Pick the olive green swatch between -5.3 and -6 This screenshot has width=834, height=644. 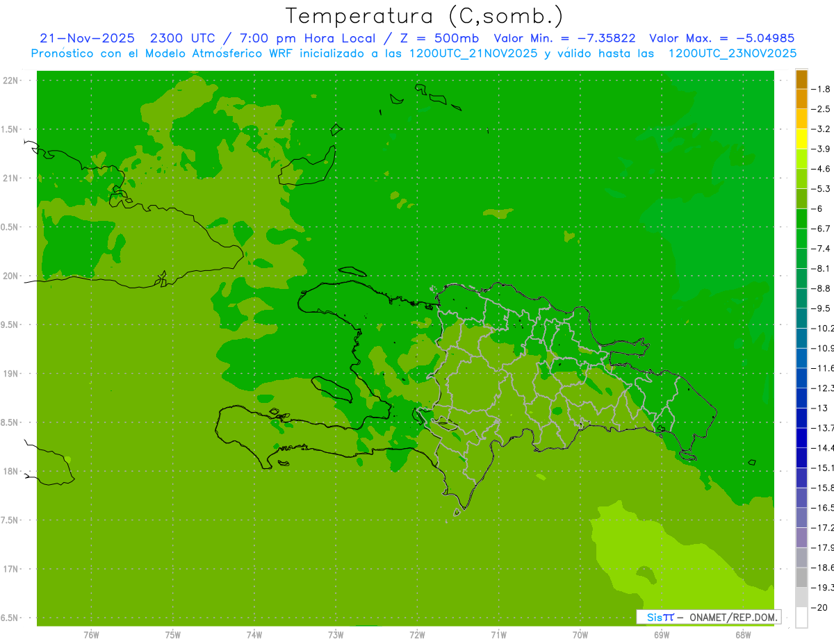[801, 199]
